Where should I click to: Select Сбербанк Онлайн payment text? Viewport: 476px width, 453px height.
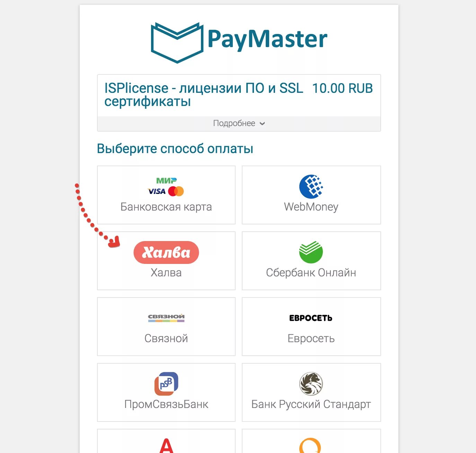311,273
